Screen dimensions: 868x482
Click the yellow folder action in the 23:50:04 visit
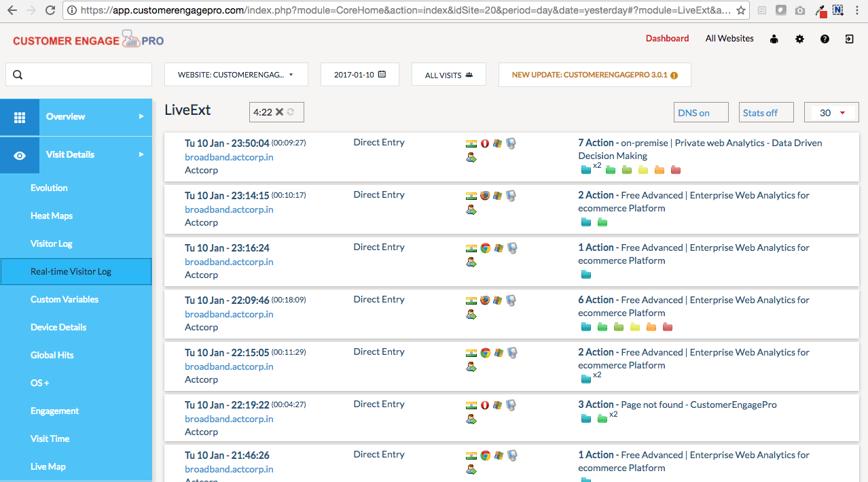[643, 170]
